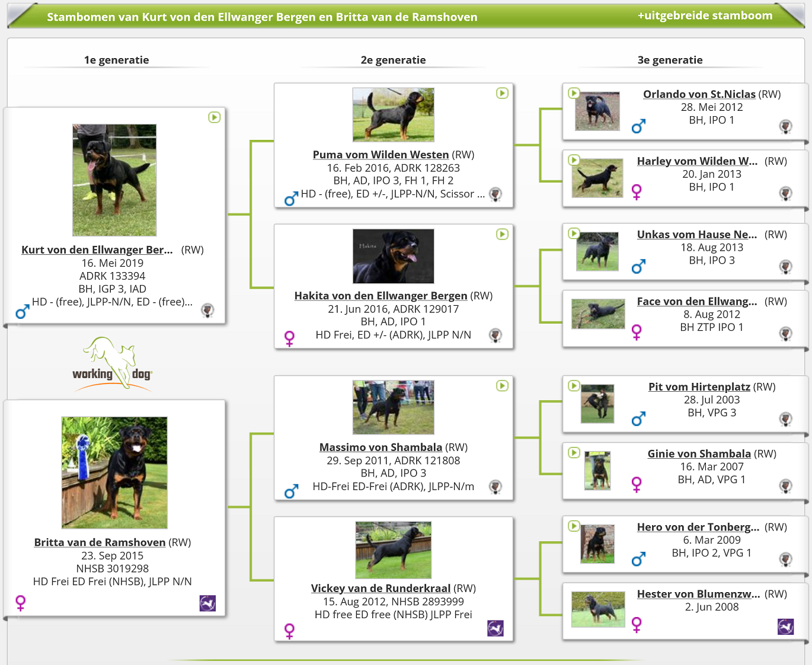Open Puma vom Wilden Westen link
Screen dimensions: 812x665
click(x=381, y=155)
